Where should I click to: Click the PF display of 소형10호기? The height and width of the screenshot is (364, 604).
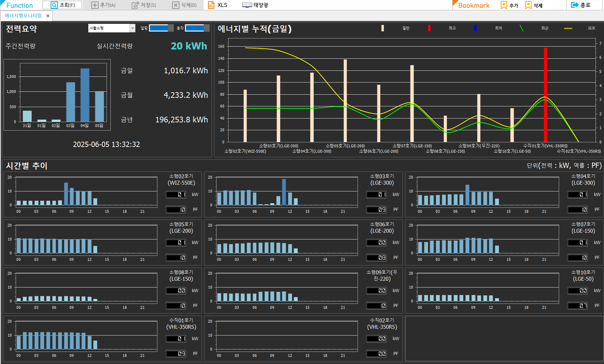click(x=578, y=306)
